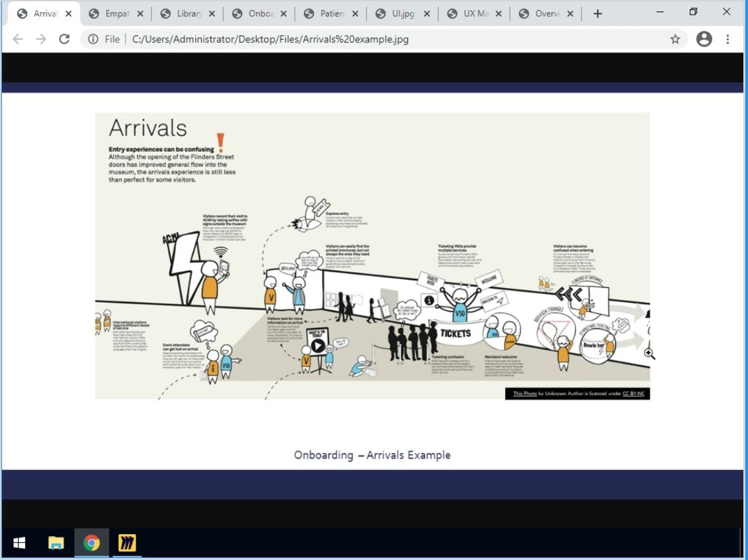
Task: Open the Miro app from the taskbar
Action: [x=127, y=543]
